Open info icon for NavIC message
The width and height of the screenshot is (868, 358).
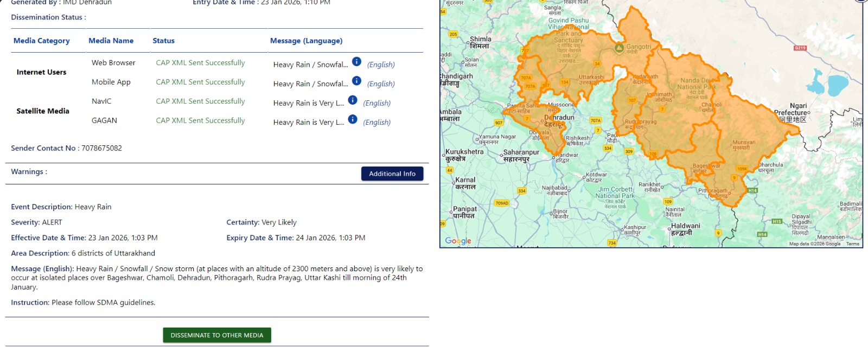[353, 100]
